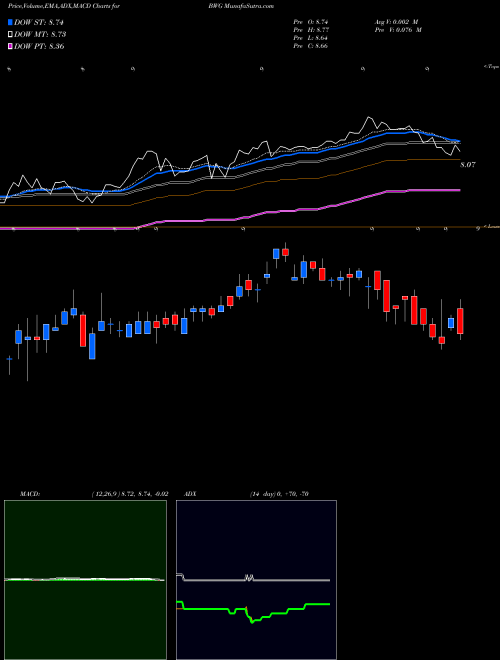The height and width of the screenshot is (660, 500).
Task: Click inside the green MACD indicator panel
Action: pyautogui.click(x=85, y=580)
